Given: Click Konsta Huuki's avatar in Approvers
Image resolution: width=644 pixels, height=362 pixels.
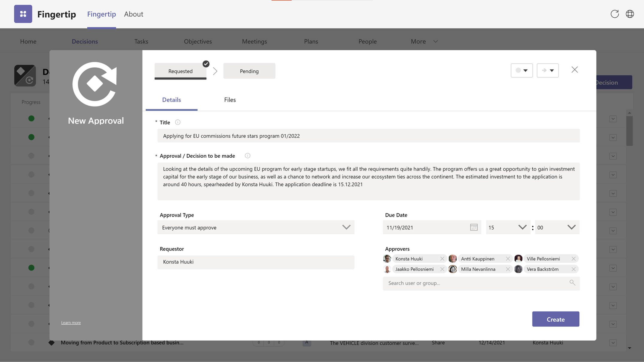Looking at the screenshot, I should click(387, 258).
